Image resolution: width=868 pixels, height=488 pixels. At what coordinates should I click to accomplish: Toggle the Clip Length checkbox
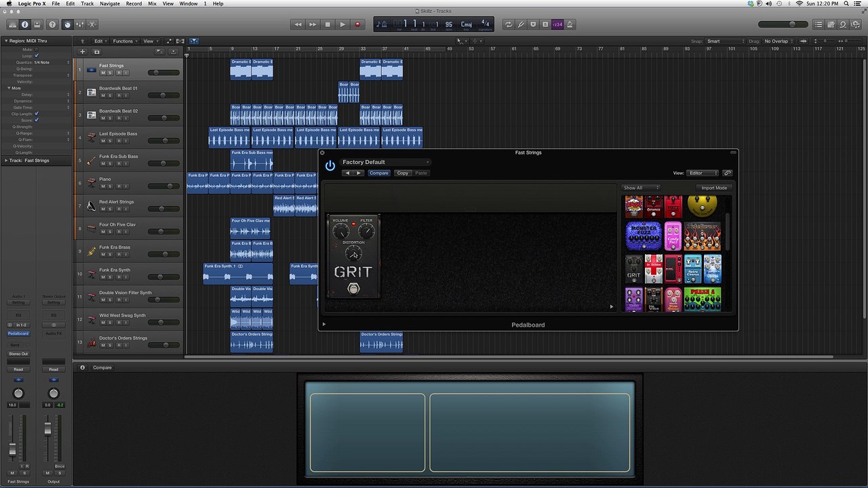pos(37,114)
